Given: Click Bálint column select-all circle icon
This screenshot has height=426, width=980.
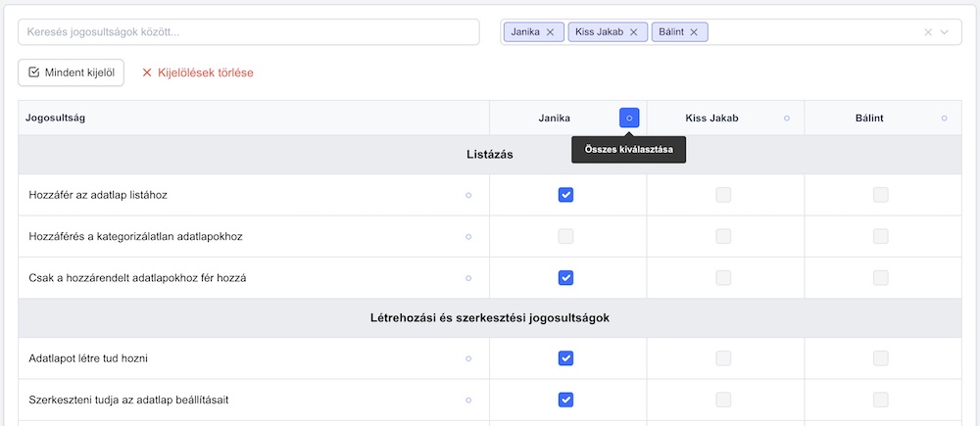Looking at the screenshot, I should click(x=945, y=118).
